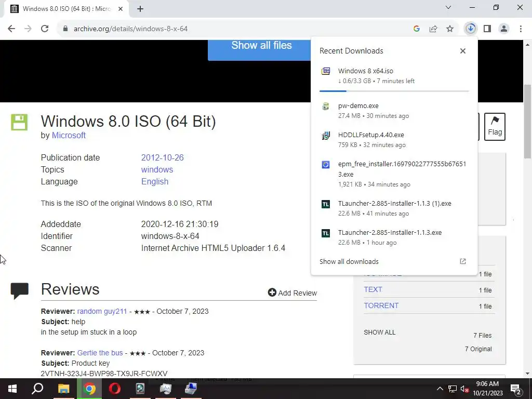Viewport: 532px width, 399px height.
Task: Close the Recent Downloads popup
Action: click(463, 51)
